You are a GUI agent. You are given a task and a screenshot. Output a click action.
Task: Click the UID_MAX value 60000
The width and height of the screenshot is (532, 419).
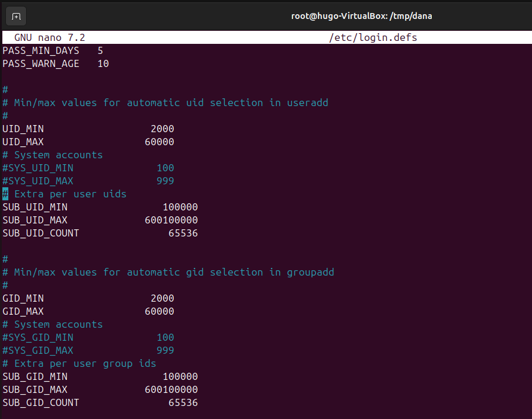click(159, 142)
